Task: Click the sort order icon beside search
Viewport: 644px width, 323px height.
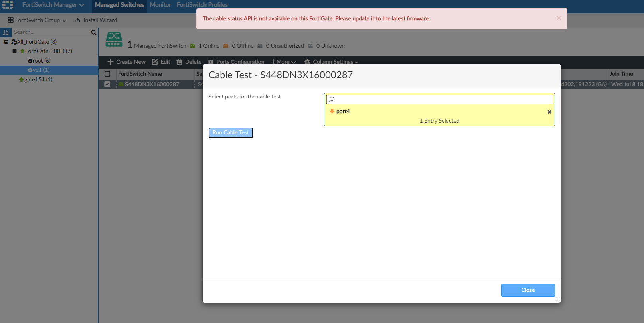Action: click(6, 32)
